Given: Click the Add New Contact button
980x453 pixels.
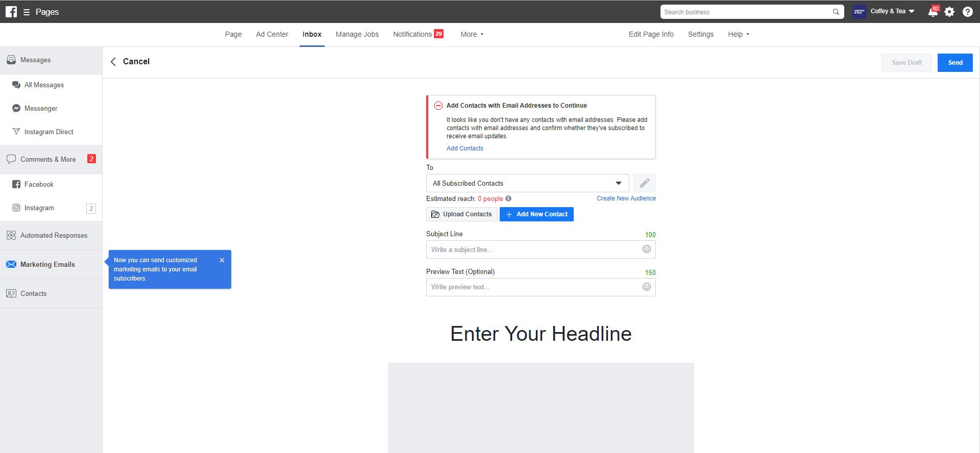Looking at the screenshot, I should [536, 214].
